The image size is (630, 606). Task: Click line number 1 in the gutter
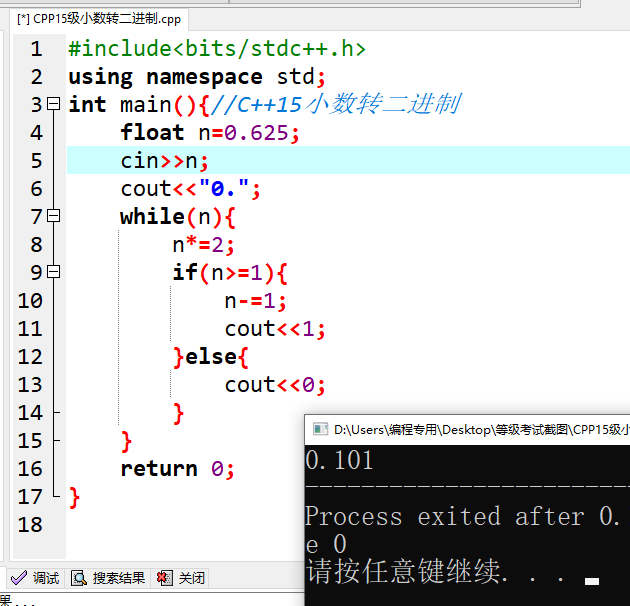(36, 49)
